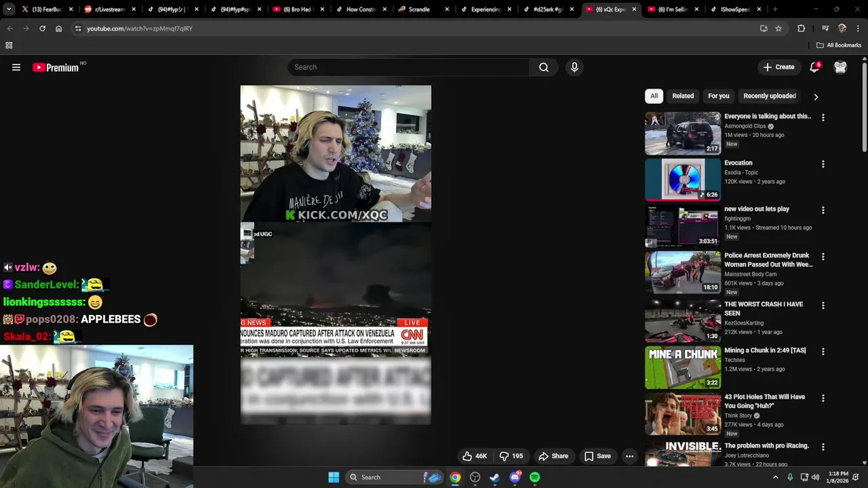This screenshot has width=868, height=488.
Task: Open the Mining a Chunk video thumbnail
Action: tap(682, 368)
